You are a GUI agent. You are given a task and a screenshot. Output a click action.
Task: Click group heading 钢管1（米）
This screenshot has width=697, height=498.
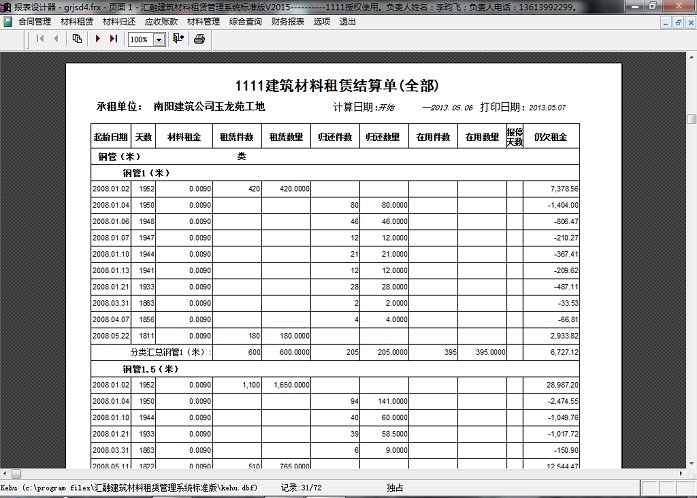[x=146, y=173]
